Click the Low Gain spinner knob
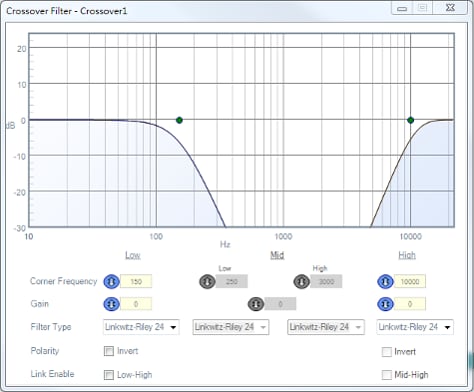Screen dimensions: 474x392 [111, 304]
